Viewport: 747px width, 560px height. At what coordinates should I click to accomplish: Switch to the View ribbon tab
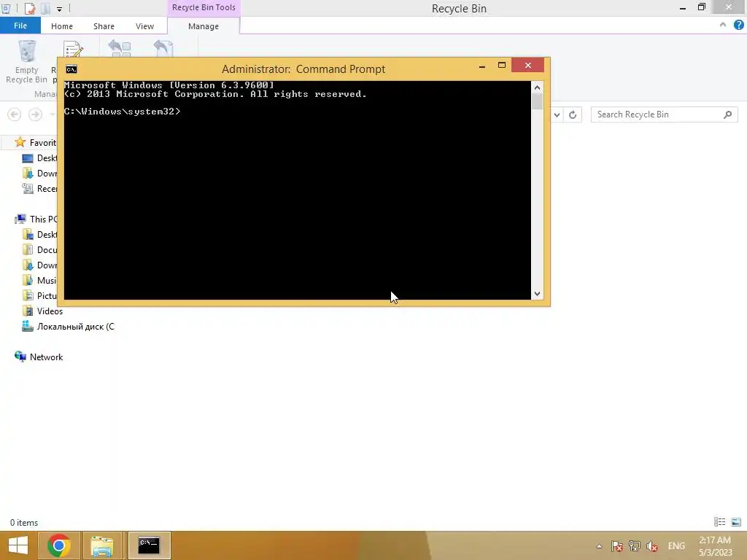pos(144,26)
